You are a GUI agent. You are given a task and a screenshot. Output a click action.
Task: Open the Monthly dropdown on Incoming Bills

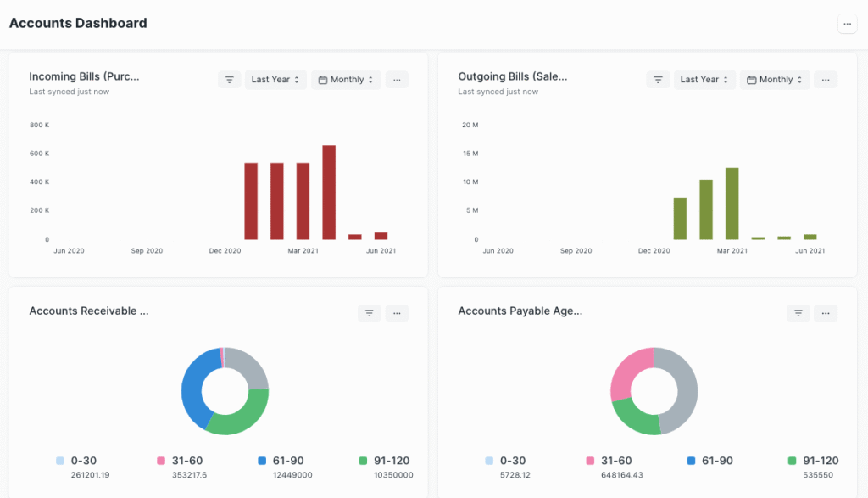tap(345, 79)
